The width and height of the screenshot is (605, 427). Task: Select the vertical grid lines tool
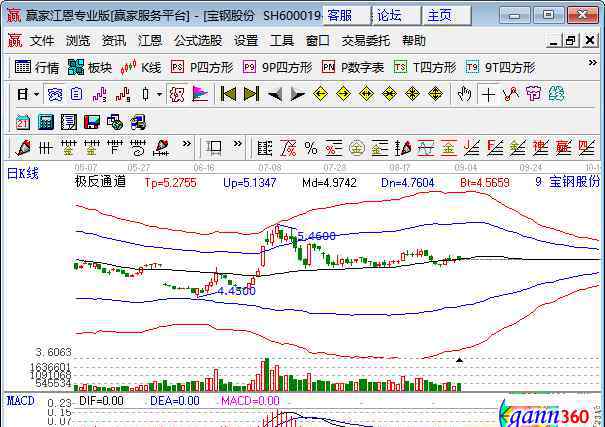(46, 148)
